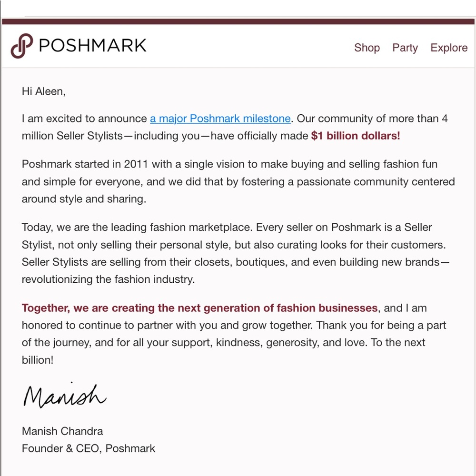Screen dimensions: 476x476
Task: Open the Party navigation link
Action: (405, 48)
